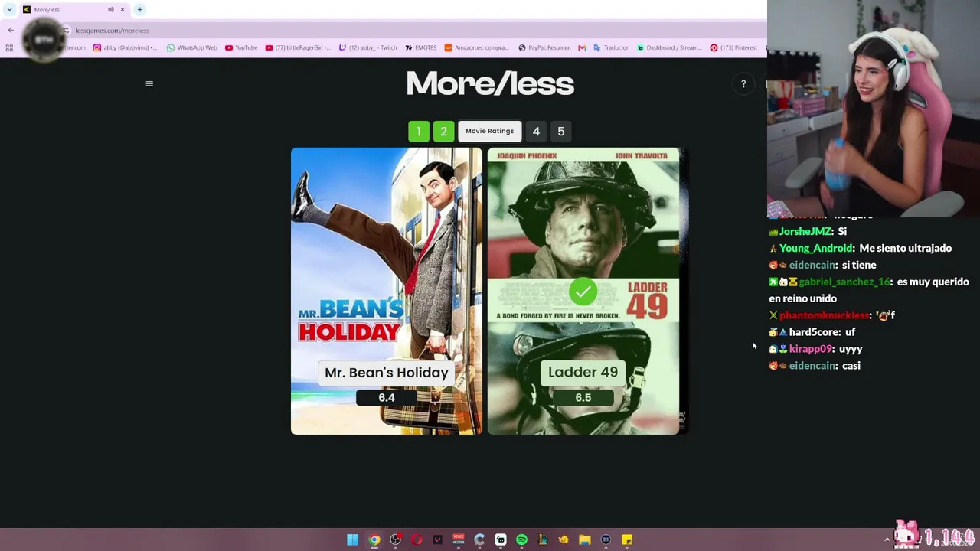
Task: Open the help question mark icon
Action: click(x=743, y=84)
